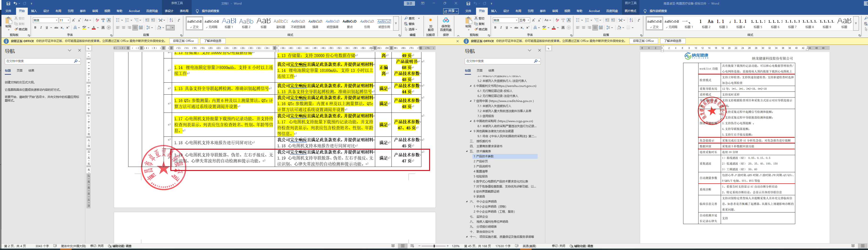The height and width of the screenshot is (250, 868).
Task: Toggle Italic in the 投标文件 window
Action: (x=501, y=28)
